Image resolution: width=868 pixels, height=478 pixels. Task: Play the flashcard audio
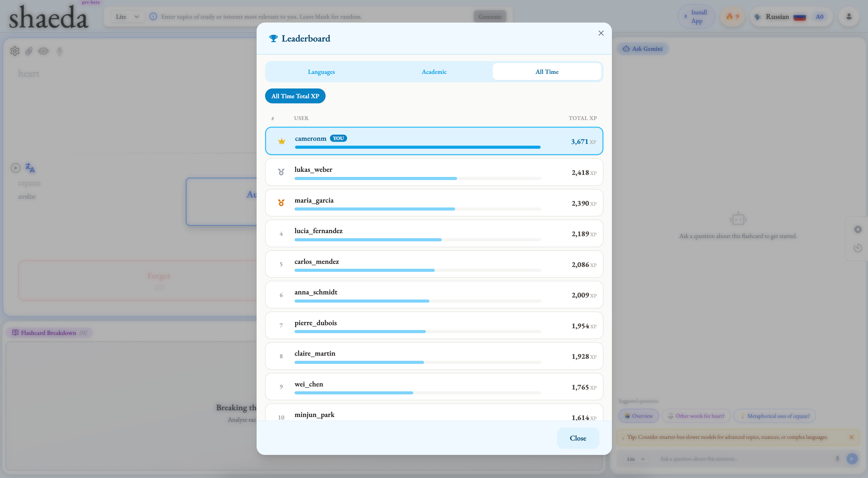[15, 168]
